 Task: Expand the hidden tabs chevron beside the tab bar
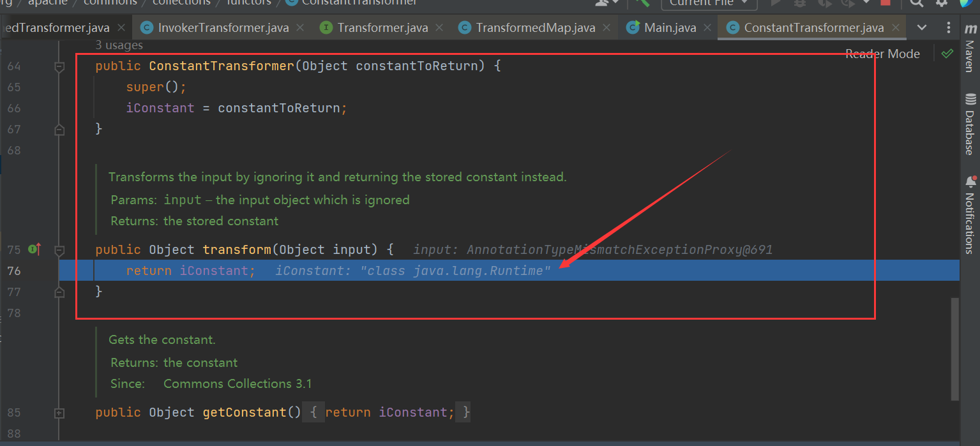coord(921,27)
